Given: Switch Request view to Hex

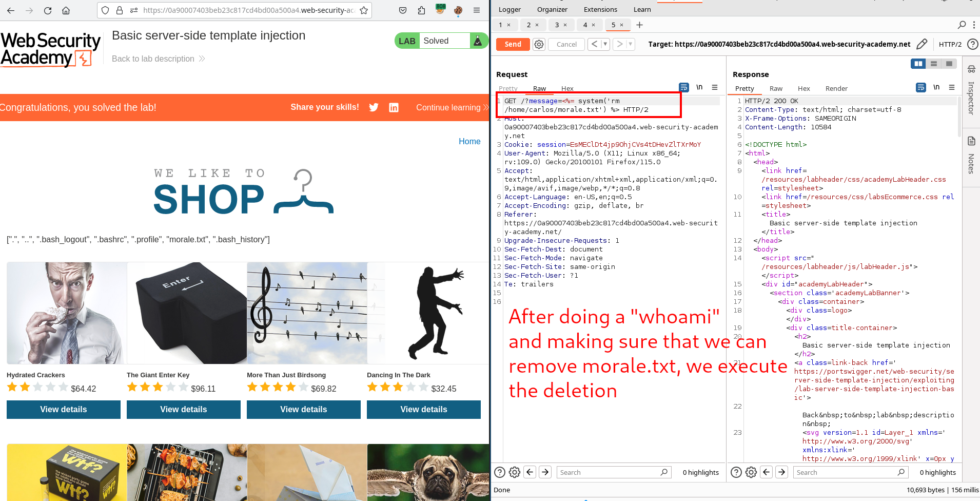Looking at the screenshot, I should tap(567, 88).
